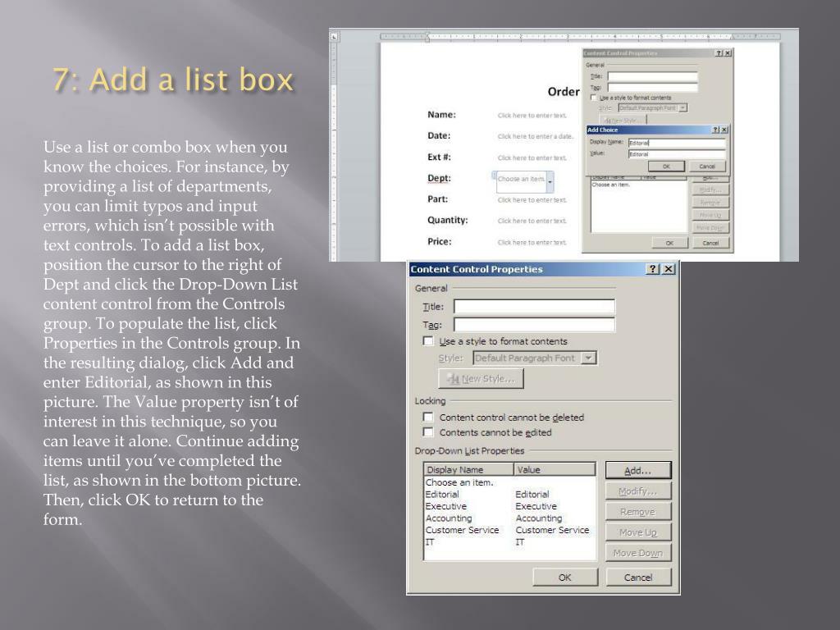The width and height of the screenshot is (840, 630).
Task: Click Quantity's 'Click here to enter text' field
Action: pyautogui.click(x=532, y=221)
